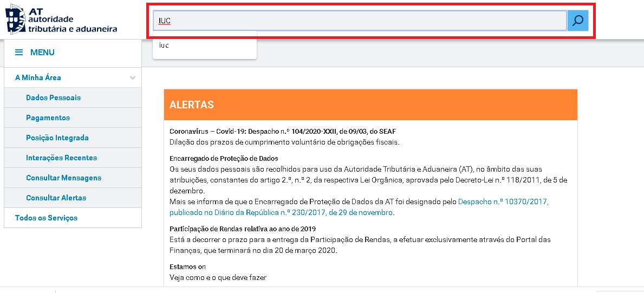Navigate to Todos os Serviços
Viewport: 644px width, 293px height.
[46, 218]
